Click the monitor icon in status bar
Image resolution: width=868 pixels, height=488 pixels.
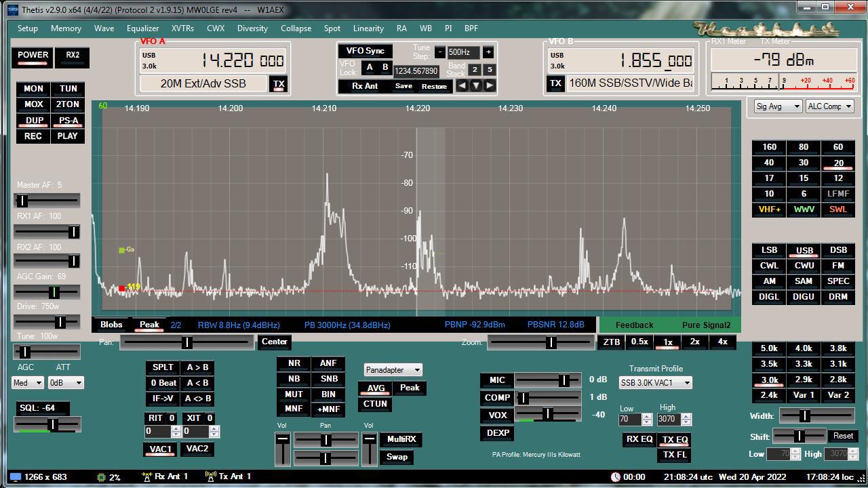click(x=15, y=477)
